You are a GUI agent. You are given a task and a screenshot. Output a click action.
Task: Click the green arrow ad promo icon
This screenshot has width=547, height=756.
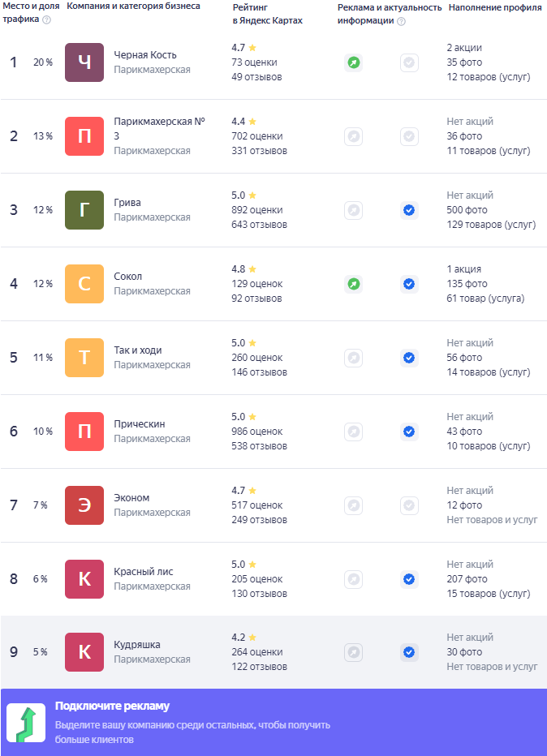tap(25, 723)
